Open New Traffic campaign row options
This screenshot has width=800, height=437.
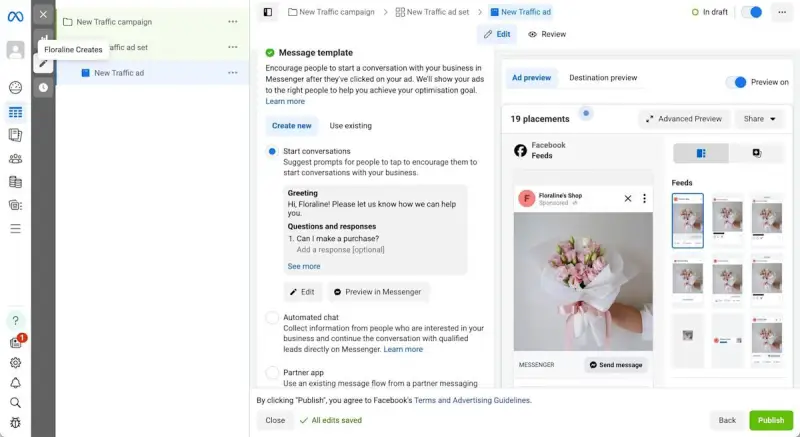[233, 22]
